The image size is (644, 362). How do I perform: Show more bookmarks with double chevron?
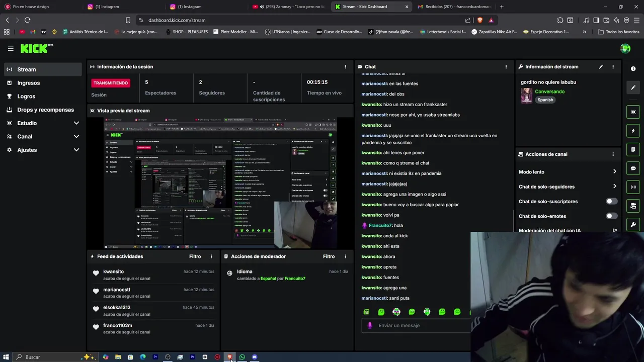pyautogui.click(x=584, y=32)
